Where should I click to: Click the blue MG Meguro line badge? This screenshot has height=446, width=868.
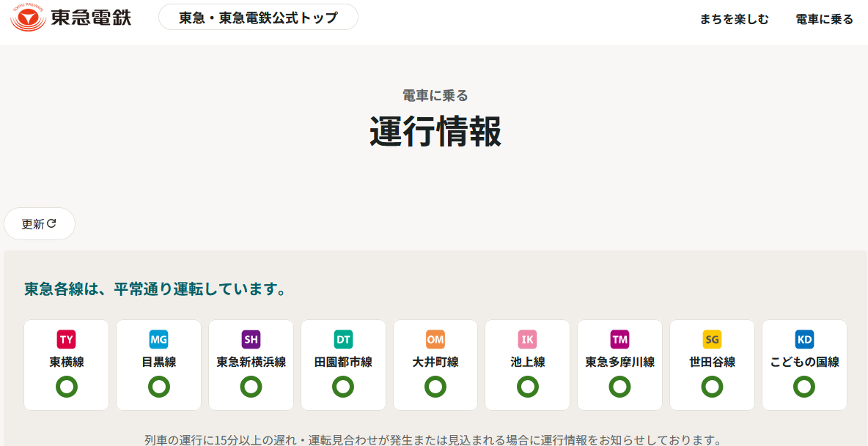159,339
